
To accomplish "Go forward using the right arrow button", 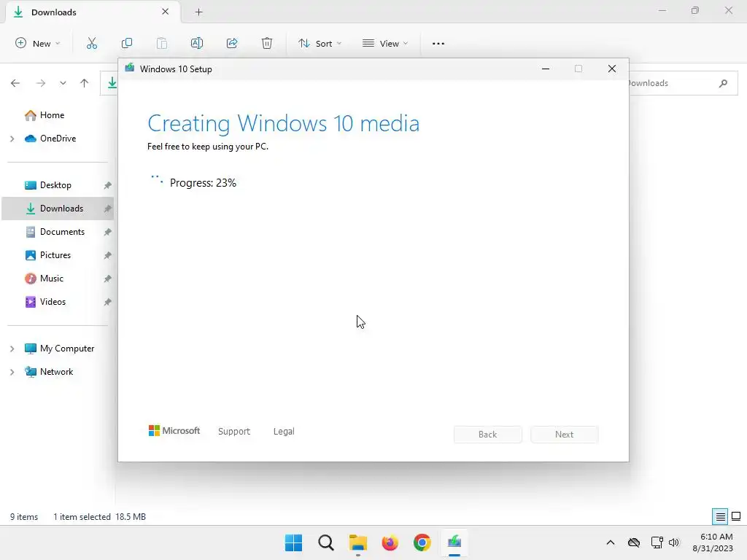I will click(x=41, y=83).
